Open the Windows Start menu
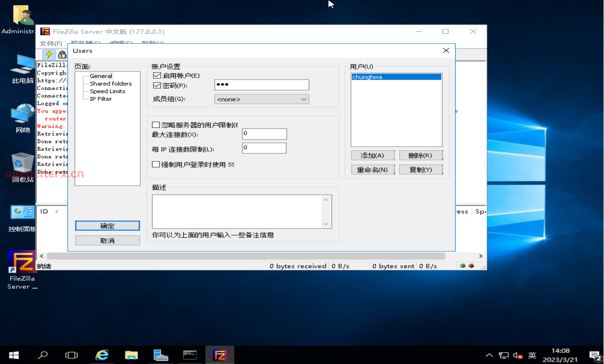This screenshot has width=604, height=364. tap(14, 355)
